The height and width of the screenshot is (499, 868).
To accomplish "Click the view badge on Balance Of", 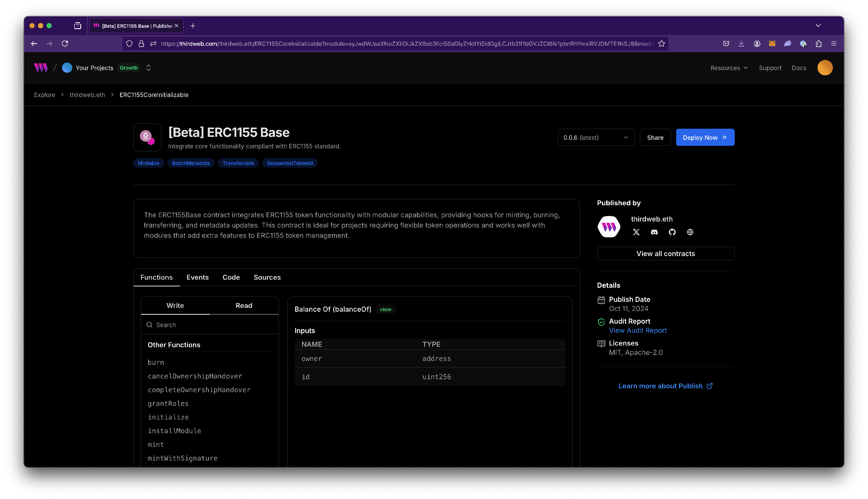I will (385, 309).
